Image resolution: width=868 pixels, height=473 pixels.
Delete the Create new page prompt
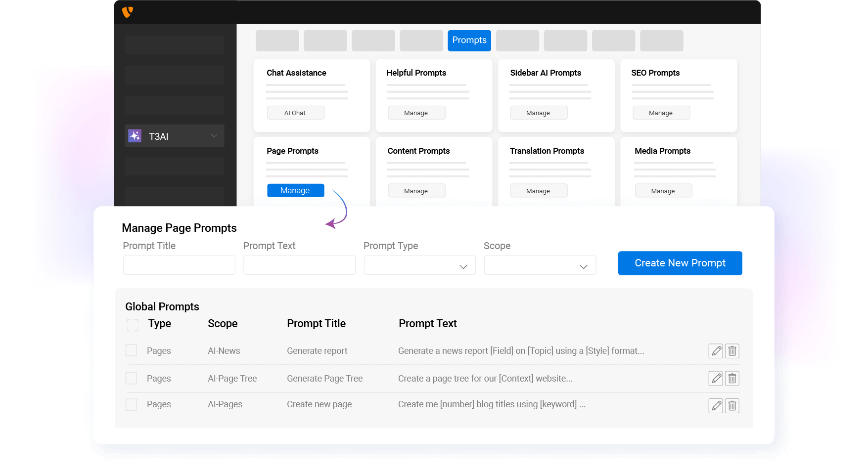(732, 405)
